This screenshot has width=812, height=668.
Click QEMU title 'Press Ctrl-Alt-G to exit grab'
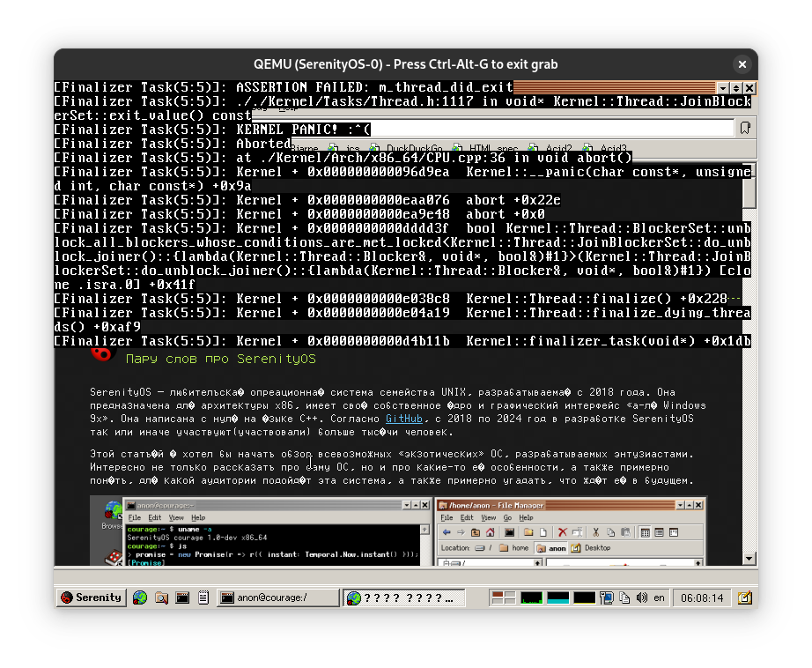pyautogui.click(x=476, y=64)
